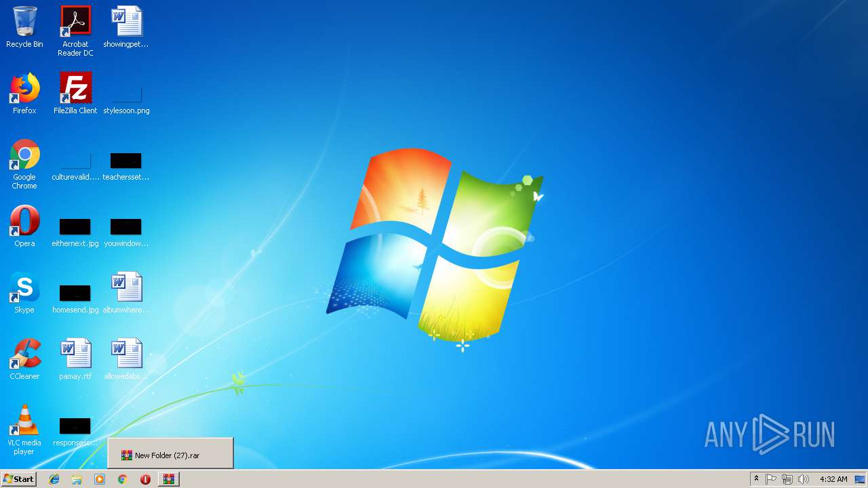Open Chrome from the taskbar
This screenshot has height=488, width=868.
tap(123, 479)
